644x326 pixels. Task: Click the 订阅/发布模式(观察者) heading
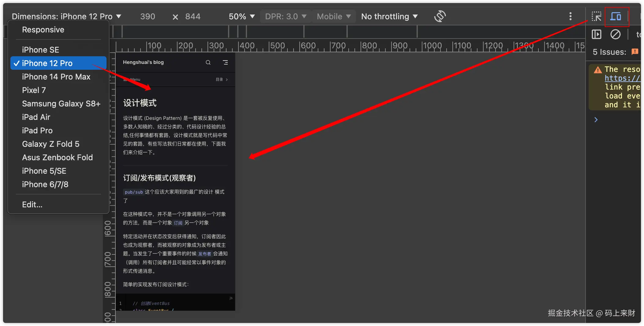click(x=159, y=178)
